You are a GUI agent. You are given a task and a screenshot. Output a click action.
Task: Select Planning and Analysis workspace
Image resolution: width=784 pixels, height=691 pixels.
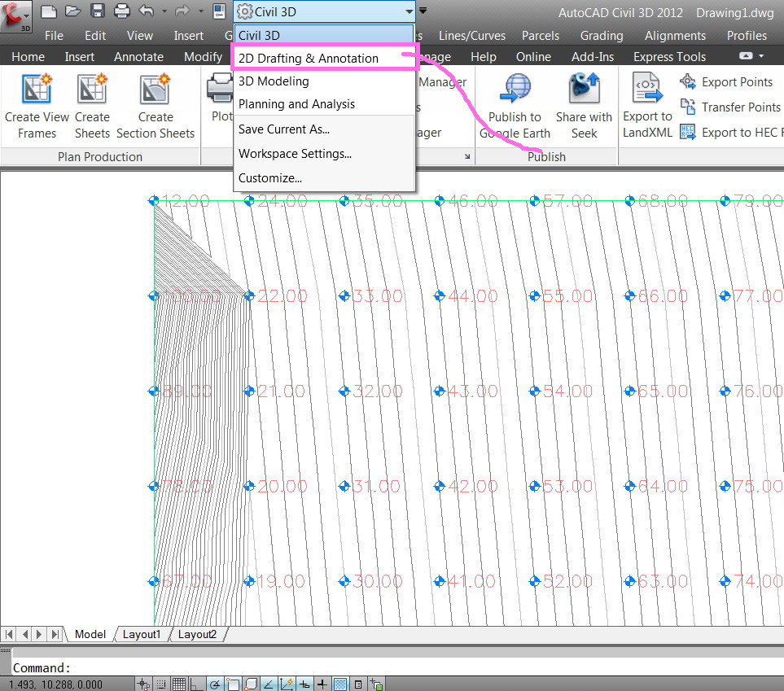(324, 104)
